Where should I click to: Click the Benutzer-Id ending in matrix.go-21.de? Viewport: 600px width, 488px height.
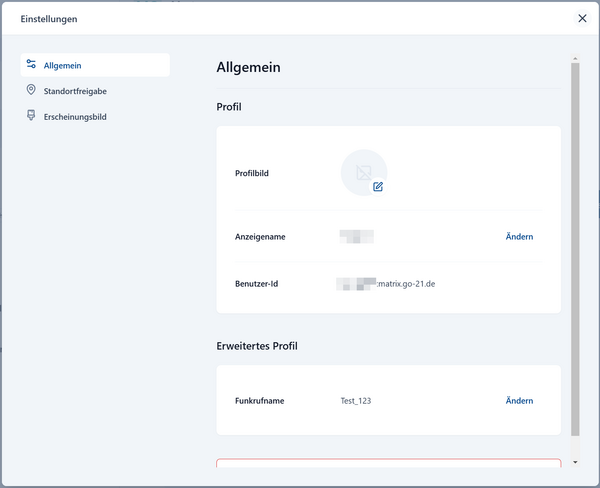[x=386, y=284]
